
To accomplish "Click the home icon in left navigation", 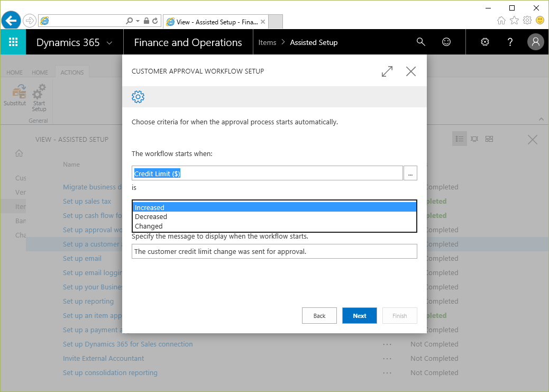I will (x=19, y=153).
